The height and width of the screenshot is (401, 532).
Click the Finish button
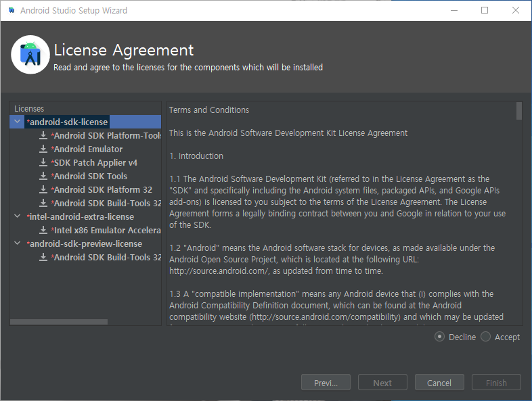pyautogui.click(x=496, y=383)
